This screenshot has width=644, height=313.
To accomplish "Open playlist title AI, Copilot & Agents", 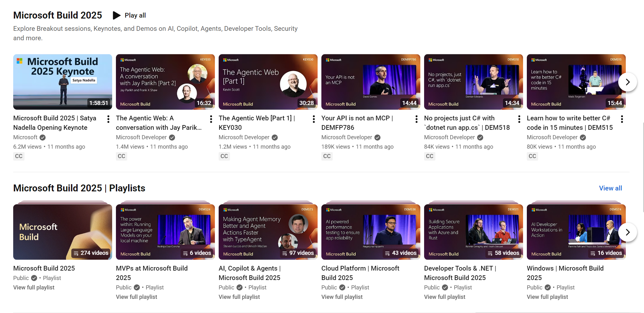I will (249, 273).
